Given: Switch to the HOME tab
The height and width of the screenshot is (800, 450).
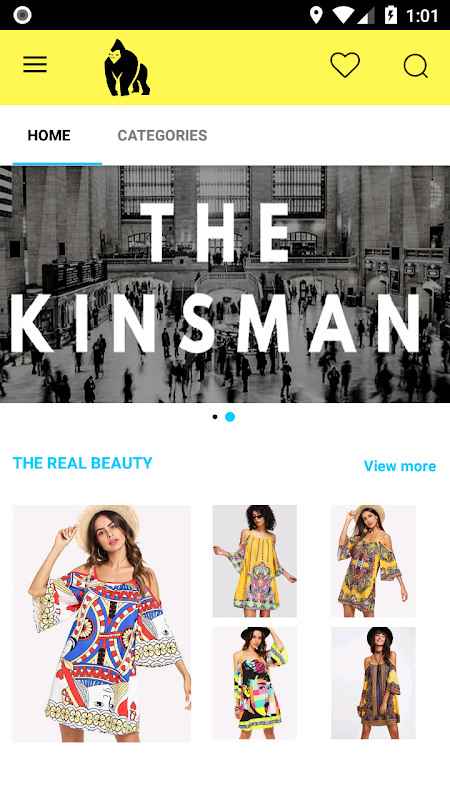Looking at the screenshot, I should (49, 135).
